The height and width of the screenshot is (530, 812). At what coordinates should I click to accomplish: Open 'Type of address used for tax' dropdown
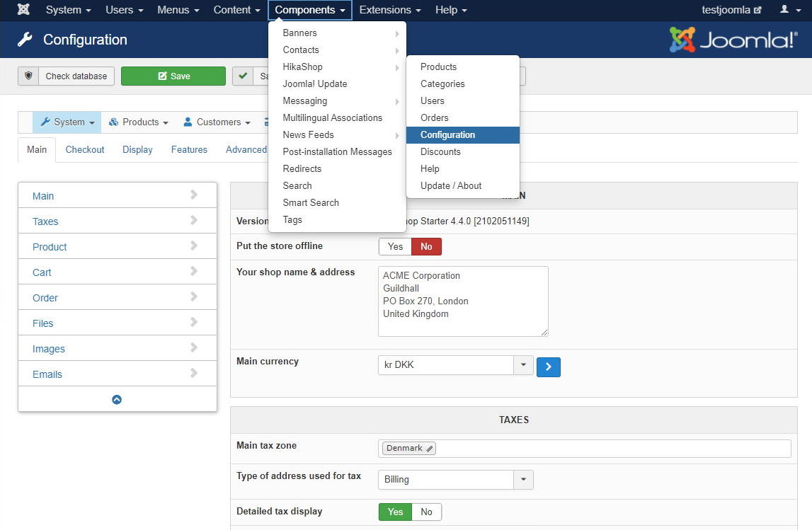coord(456,480)
